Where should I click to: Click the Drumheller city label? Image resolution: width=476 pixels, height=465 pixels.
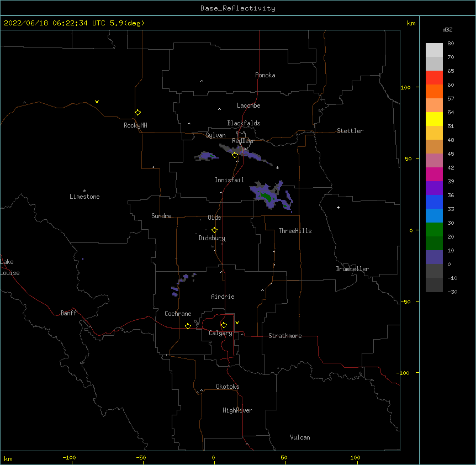[352, 269]
